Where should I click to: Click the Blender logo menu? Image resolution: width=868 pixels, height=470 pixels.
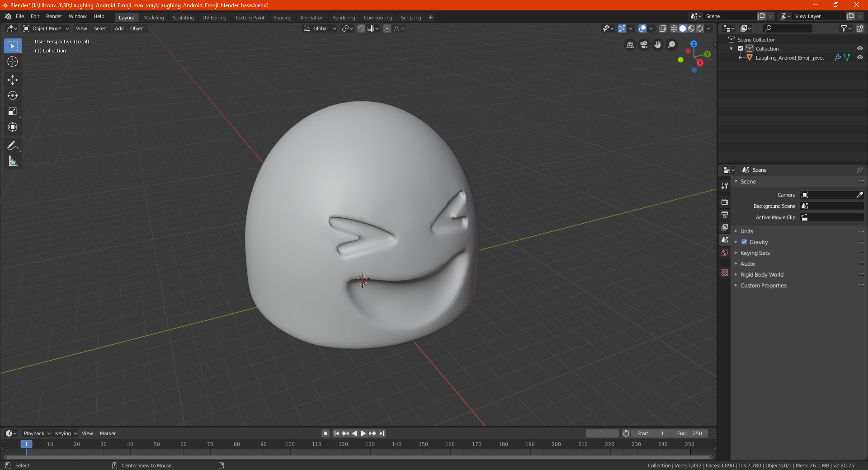pyautogui.click(x=8, y=16)
